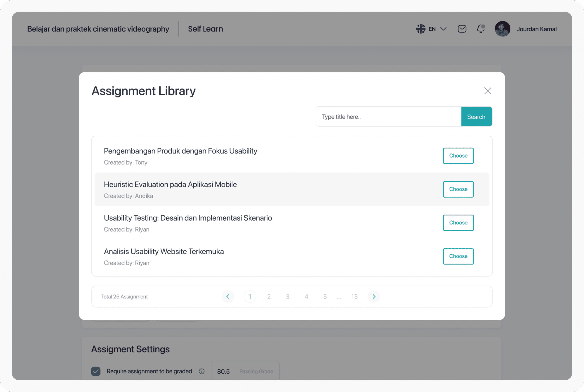Click the UK flag language icon
The image size is (584, 392).
421,29
